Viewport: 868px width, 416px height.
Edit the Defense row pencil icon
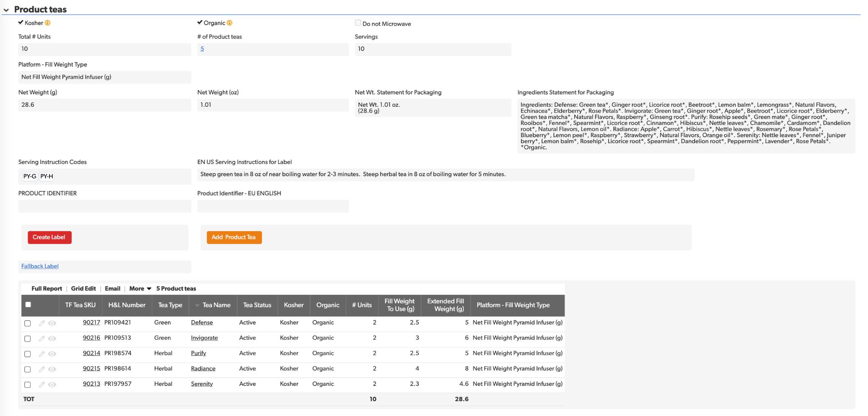tap(42, 323)
